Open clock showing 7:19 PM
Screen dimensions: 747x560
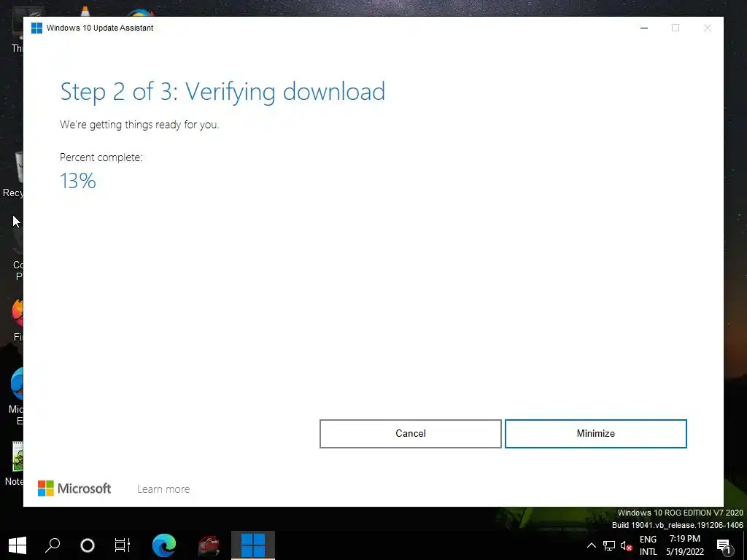click(684, 545)
